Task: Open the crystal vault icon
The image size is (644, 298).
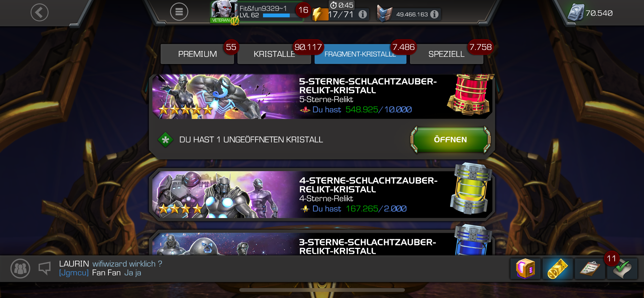Action: [525, 269]
